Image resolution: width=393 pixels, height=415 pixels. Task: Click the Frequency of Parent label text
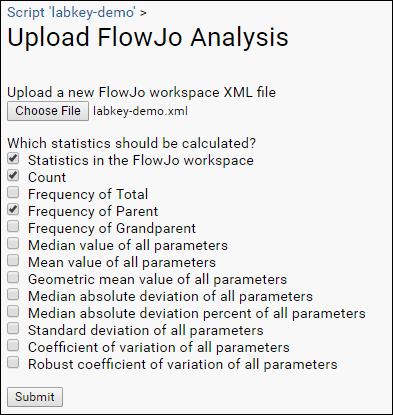(x=93, y=211)
